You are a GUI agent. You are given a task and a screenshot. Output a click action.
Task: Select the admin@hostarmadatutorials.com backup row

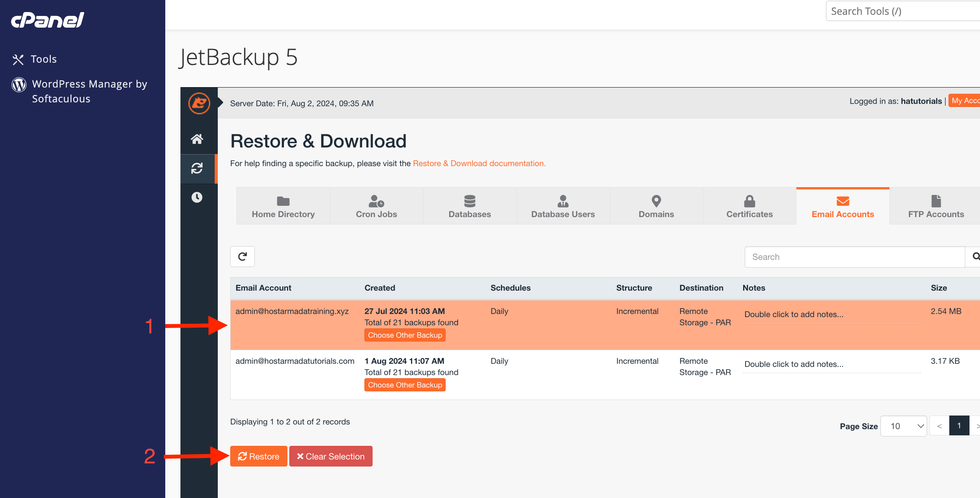coord(605,375)
